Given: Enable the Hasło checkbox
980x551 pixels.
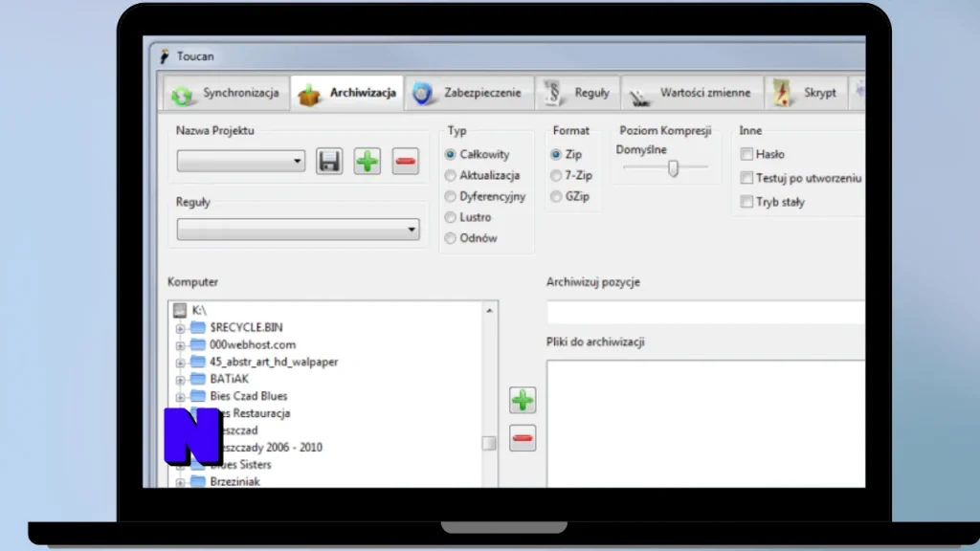Looking at the screenshot, I should (746, 154).
